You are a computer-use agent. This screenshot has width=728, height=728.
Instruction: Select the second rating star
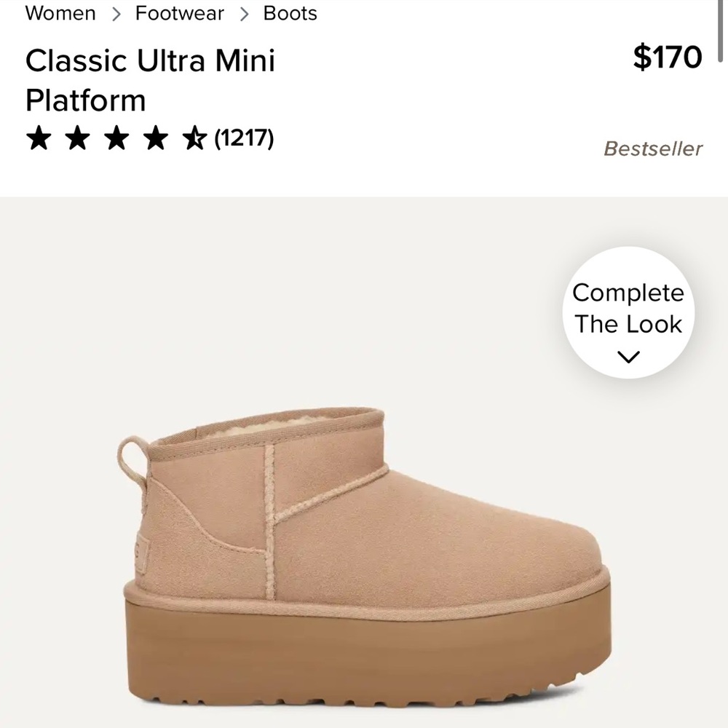[x=78, y=138]
